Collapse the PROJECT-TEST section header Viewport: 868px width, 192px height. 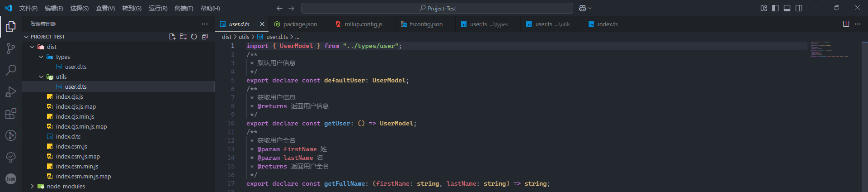point(47,37)
